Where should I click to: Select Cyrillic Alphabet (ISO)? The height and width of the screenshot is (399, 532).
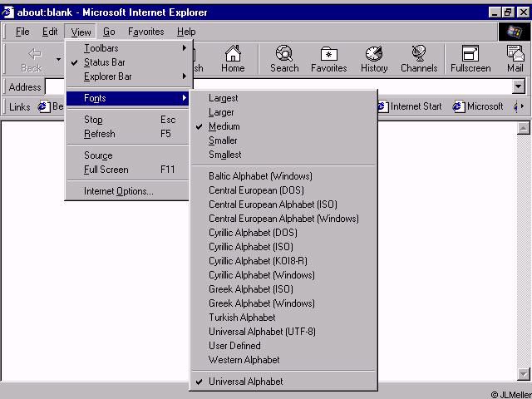(283, 247)
